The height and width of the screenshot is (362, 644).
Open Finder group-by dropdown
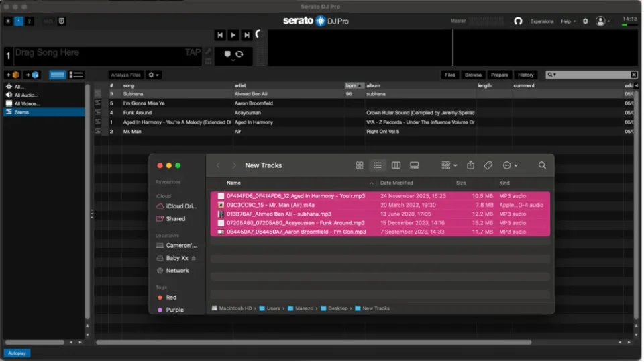click(450, 166)
